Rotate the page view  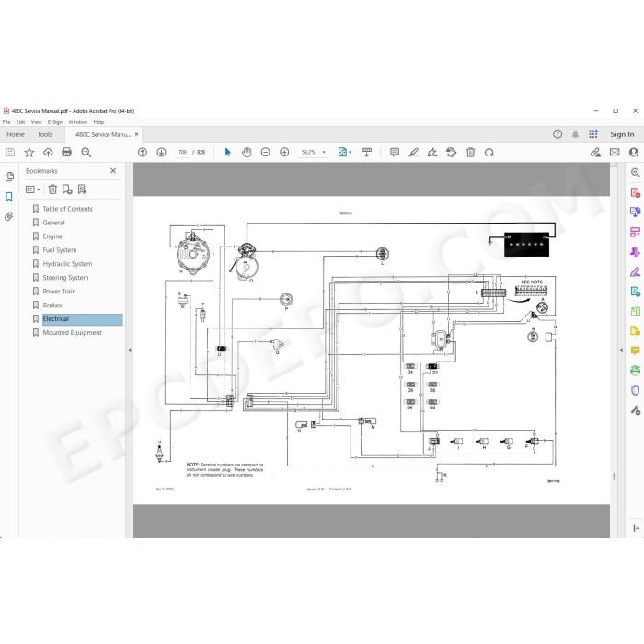(x=489, y=153)
